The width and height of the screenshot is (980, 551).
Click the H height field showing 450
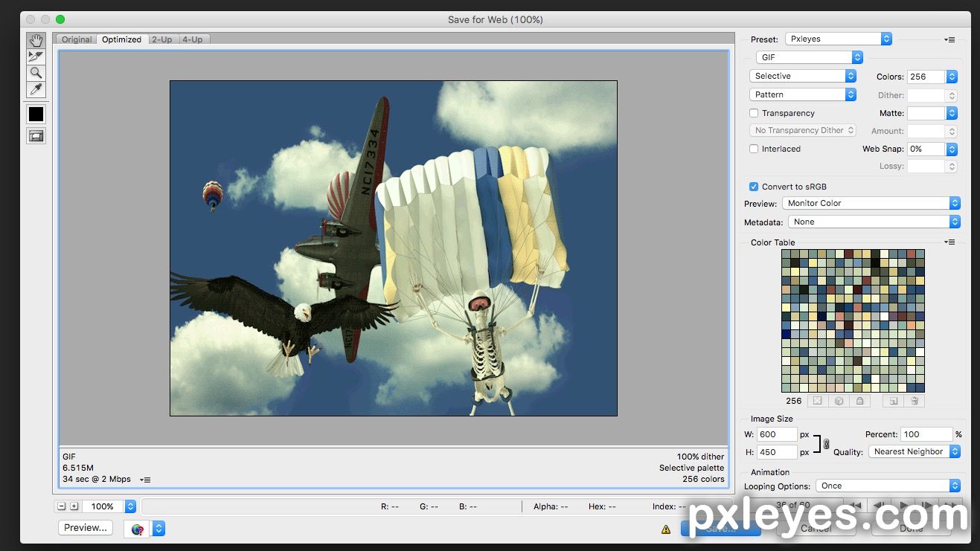777,451
